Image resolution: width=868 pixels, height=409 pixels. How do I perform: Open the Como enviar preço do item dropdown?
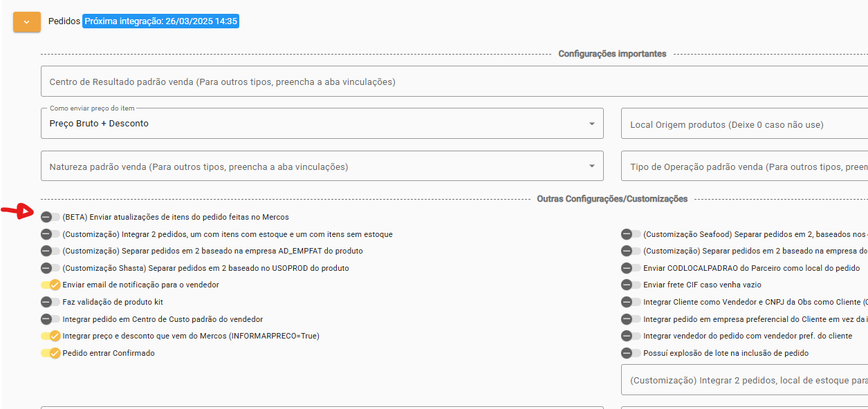coord(322,124)
